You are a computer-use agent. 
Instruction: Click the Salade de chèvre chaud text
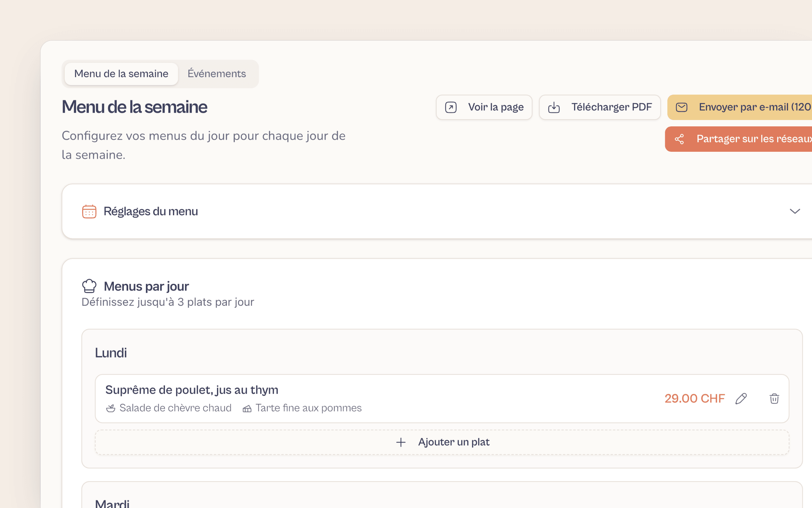pyautogui.click(x=175, y=408)
